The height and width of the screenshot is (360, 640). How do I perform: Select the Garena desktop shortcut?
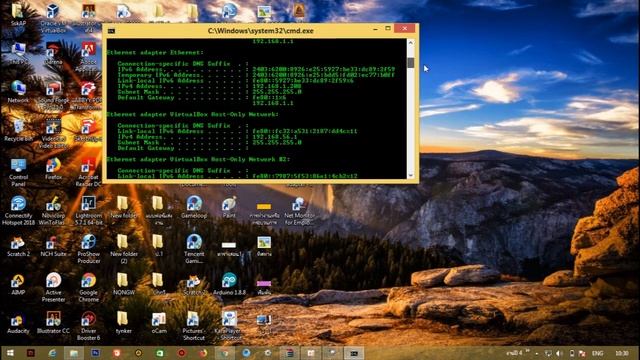(53, 54)
